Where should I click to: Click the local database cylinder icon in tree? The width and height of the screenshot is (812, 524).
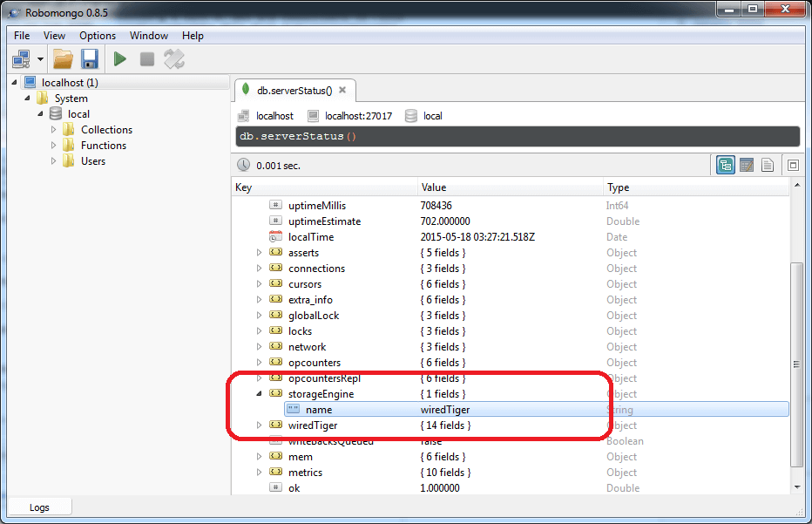point(56,113)
